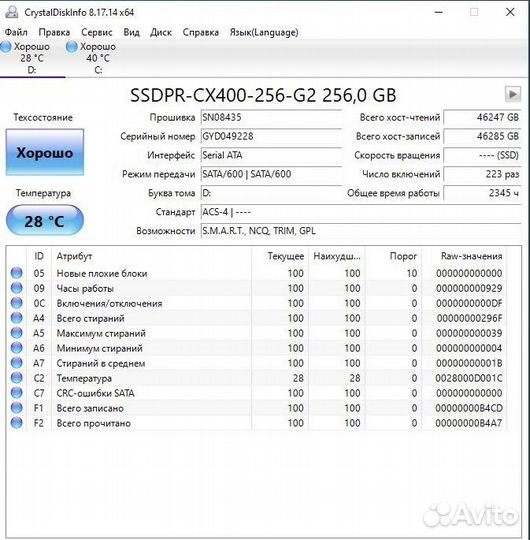The image size is (530, 540).
Task: Select the Новые плохие блоки row
Action: (257, 273)
